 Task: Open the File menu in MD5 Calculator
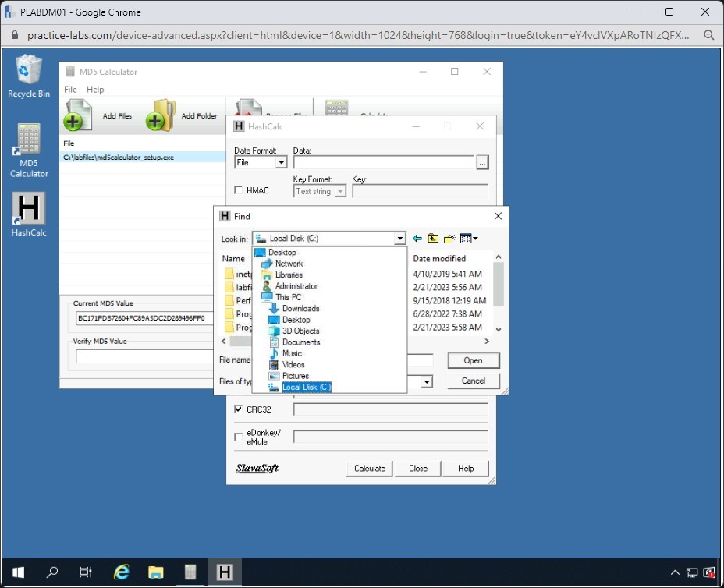pos(70,90)
